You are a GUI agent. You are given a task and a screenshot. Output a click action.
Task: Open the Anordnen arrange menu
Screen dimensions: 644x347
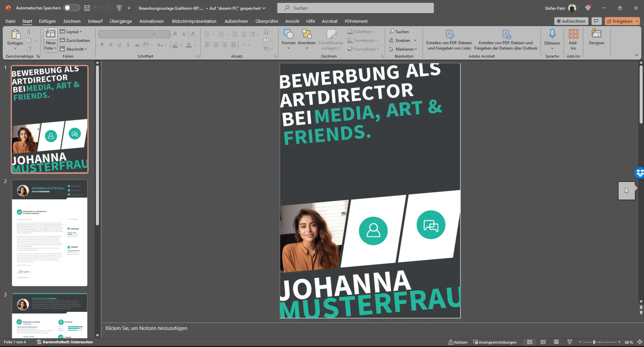pos(307,39)
